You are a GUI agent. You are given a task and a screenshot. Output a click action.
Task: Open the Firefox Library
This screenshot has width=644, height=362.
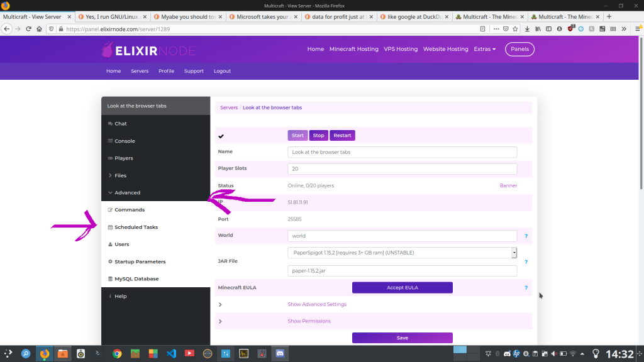[538, 29]
